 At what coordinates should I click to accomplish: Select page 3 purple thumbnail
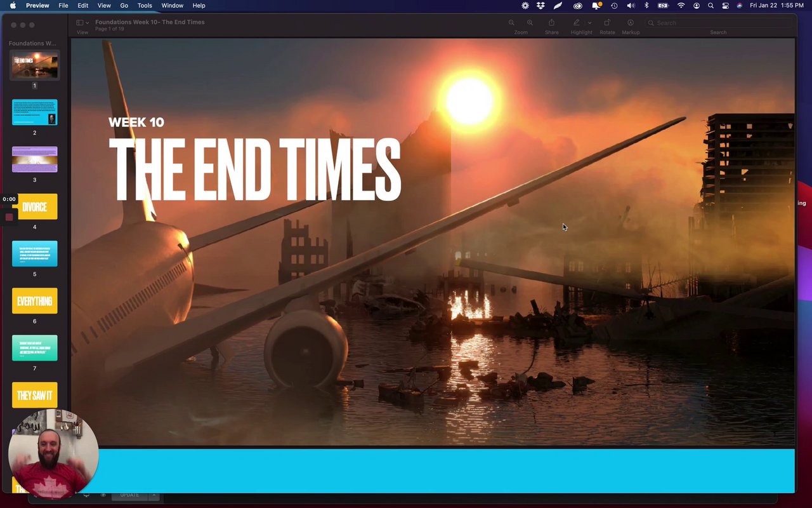tap(34, 159)
